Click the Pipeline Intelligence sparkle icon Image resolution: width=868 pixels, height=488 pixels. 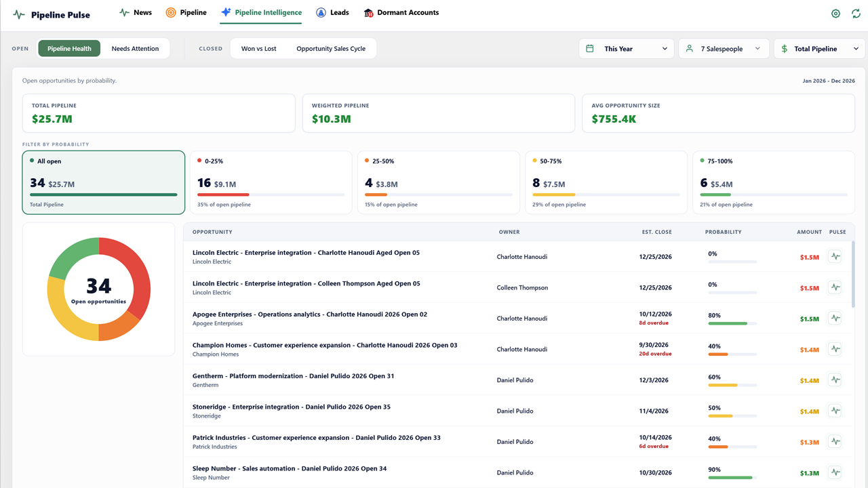click(226, 12)
